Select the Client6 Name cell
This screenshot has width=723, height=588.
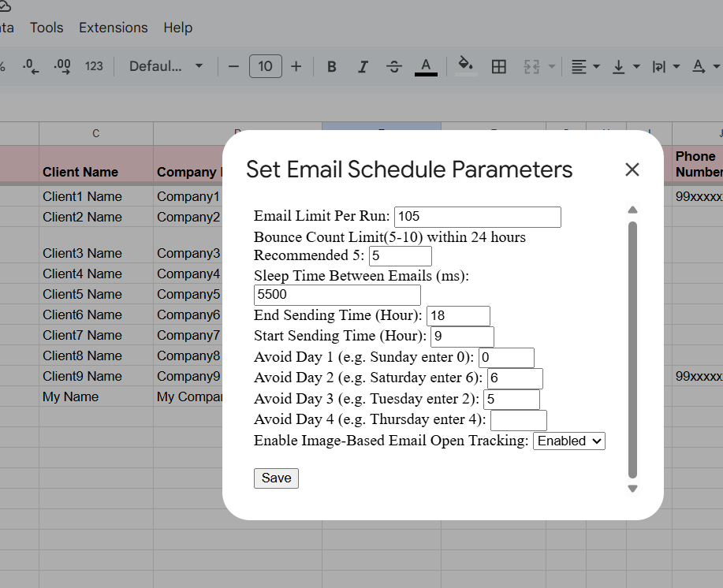pos(96,314)
